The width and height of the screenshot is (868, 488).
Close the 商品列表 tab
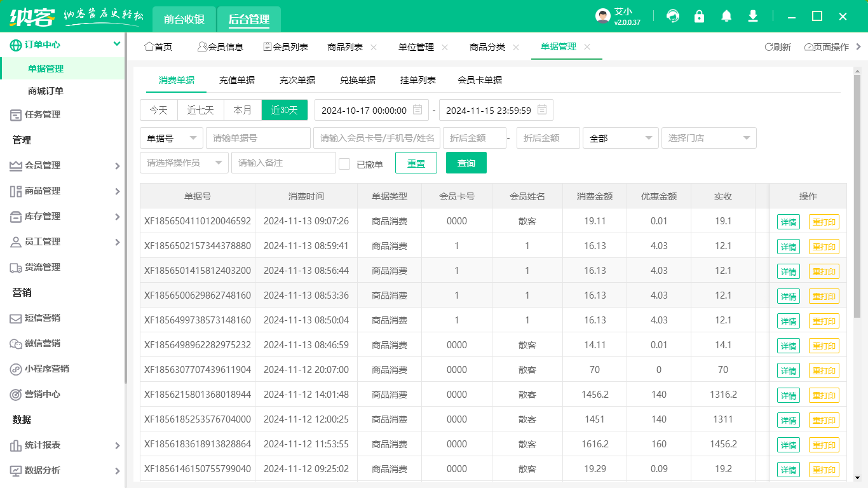(x=374, y=47)
